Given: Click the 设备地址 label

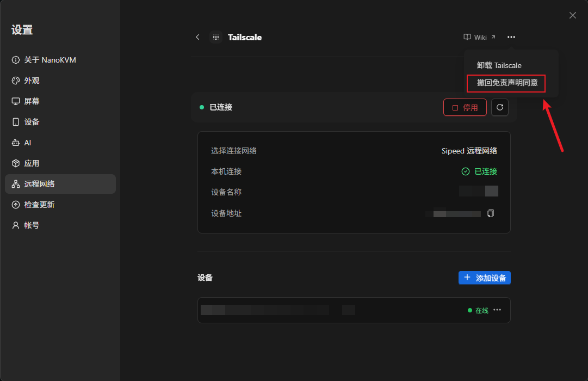Looking at the screenshot, I should tap(226, 213).
